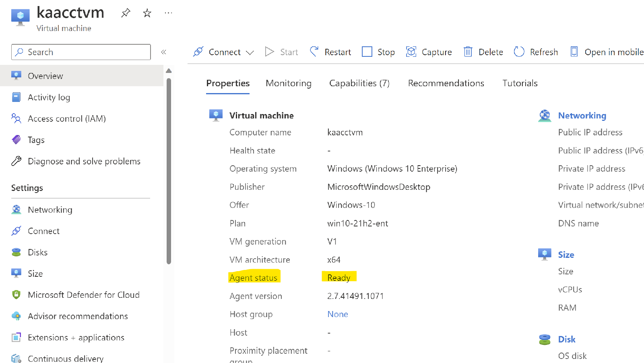
Task: Click the Capture button label
Action: pos(437,52)
